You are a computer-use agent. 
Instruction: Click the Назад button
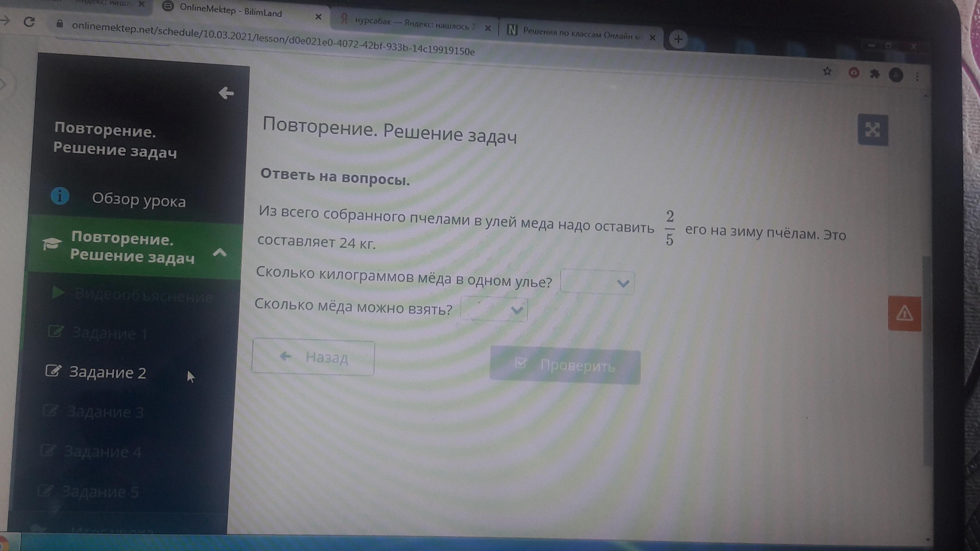coord(313,357)
